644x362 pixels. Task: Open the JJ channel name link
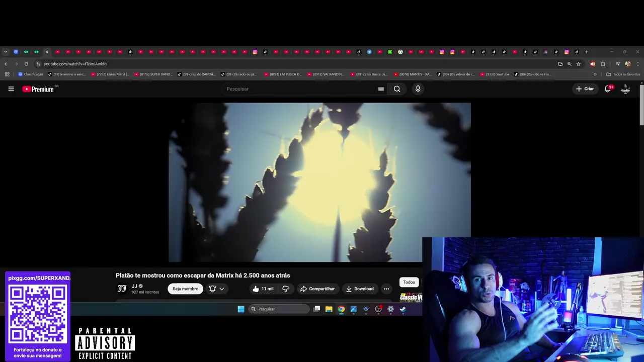[134, 286]
